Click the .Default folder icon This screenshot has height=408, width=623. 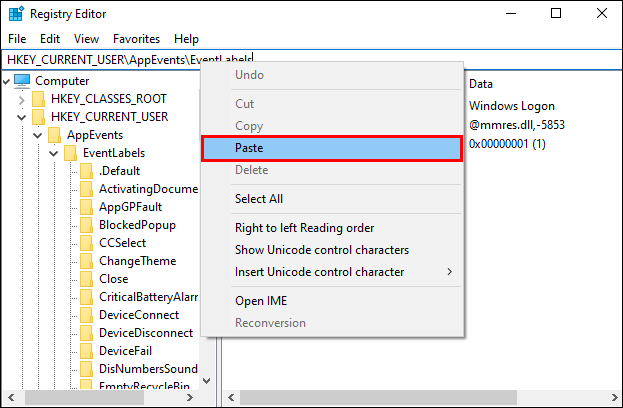(86, 171)
